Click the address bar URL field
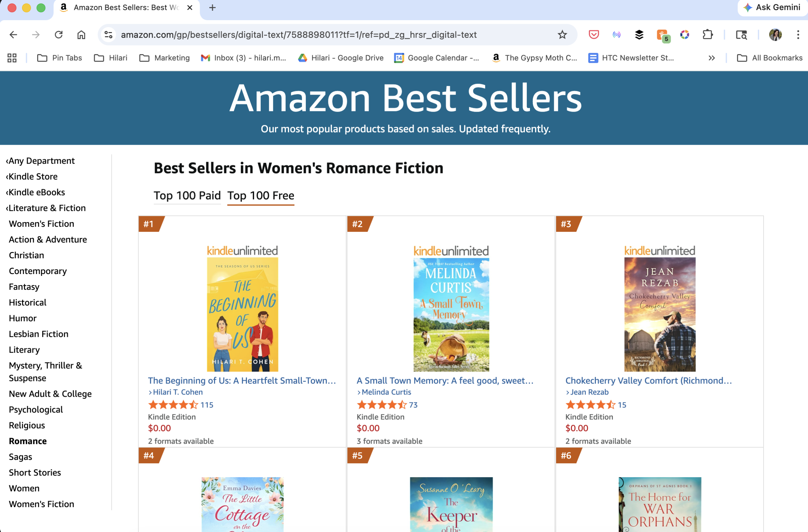 (299, 35)
